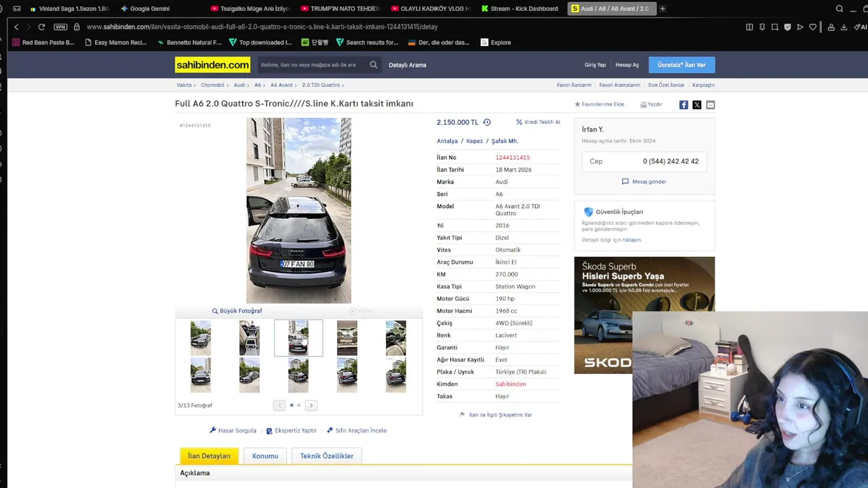Open the browser downloads icon

[x=844, y=27]
